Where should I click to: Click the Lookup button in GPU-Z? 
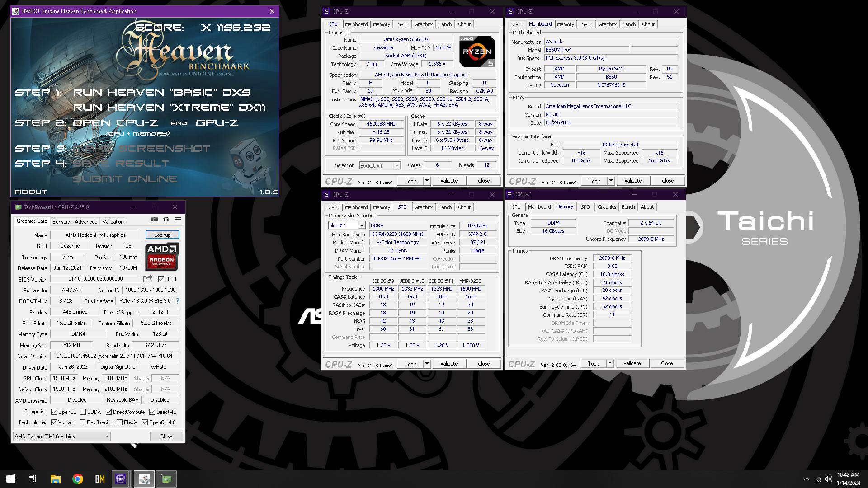(162, 235)
